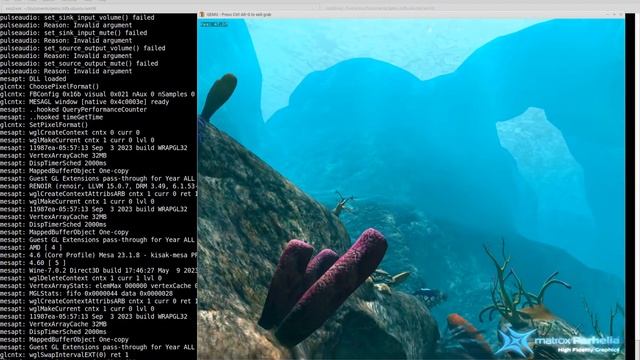
Task: Select 'set_source_output_mute() failed' terminal line
Action: pos(79,64)
